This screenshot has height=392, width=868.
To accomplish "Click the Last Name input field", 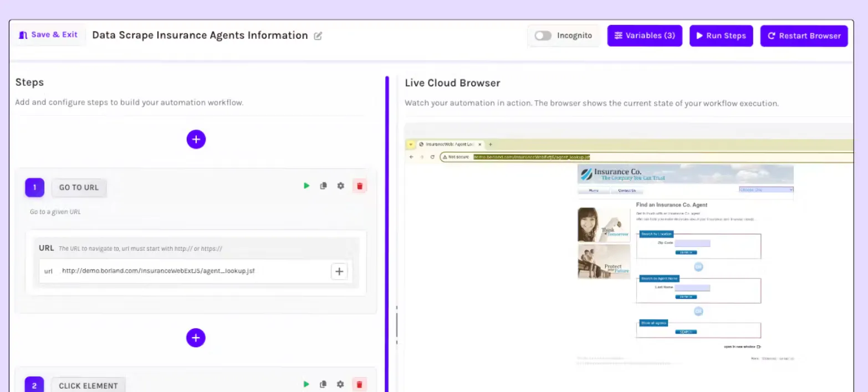I will click(x=692, y=288).
